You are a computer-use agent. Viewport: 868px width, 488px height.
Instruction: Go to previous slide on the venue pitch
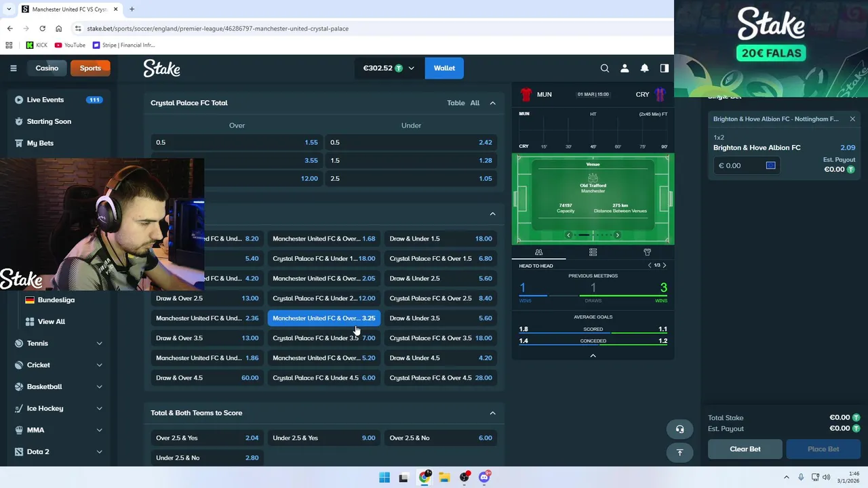click(568, 235)
